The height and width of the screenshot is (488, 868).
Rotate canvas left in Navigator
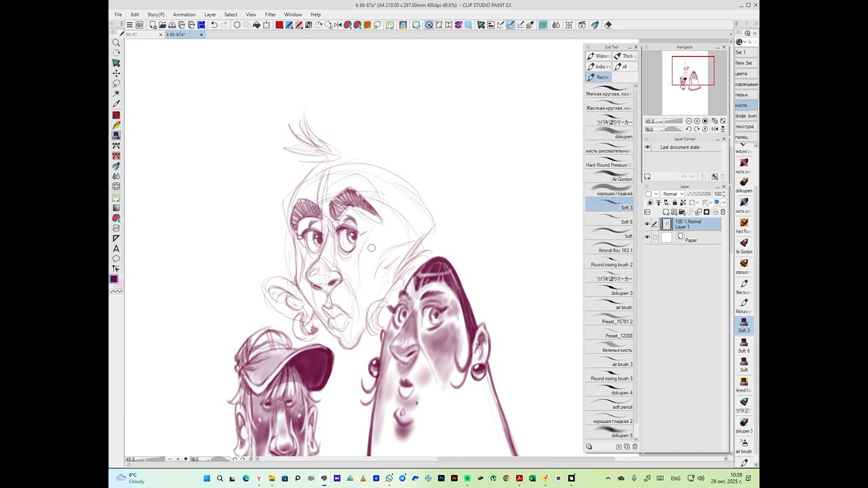(689, 129)
